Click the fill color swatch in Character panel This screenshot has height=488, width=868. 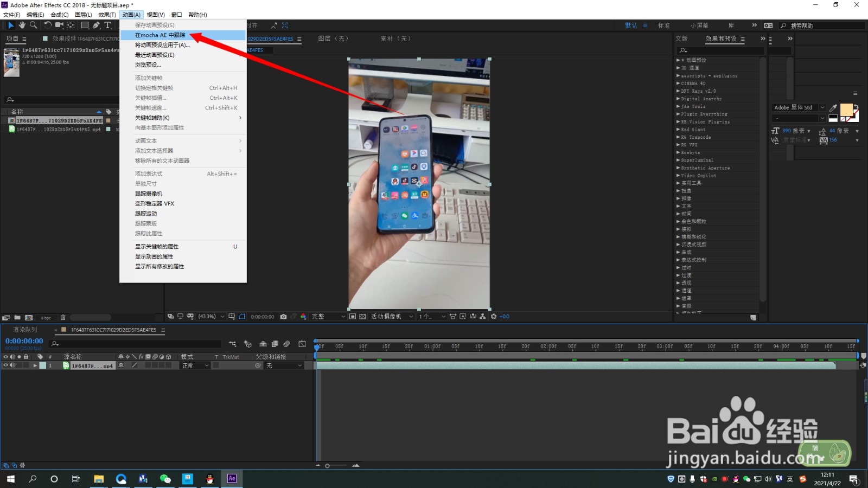pos(846,110)
